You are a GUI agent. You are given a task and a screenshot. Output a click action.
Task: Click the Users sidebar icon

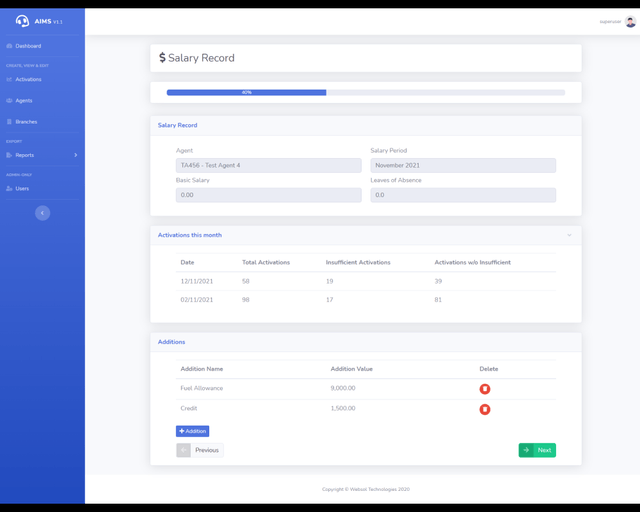click(9, 188)
